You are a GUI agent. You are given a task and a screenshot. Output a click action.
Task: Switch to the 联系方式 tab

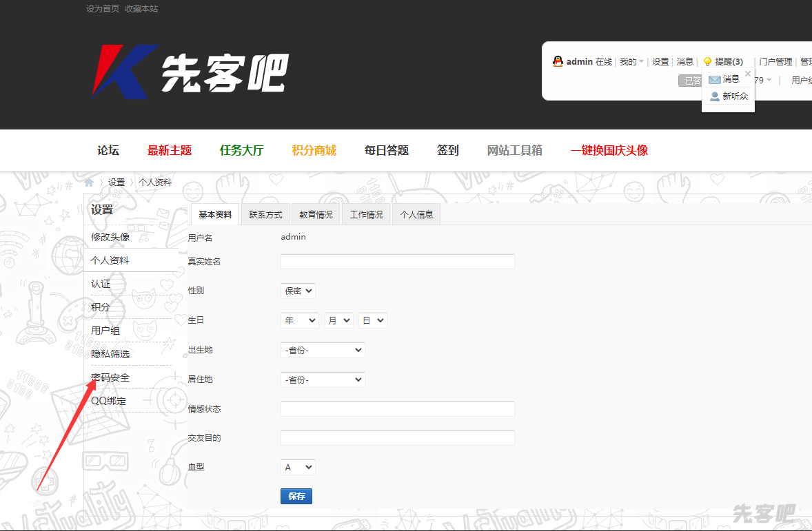pos(265,214)
